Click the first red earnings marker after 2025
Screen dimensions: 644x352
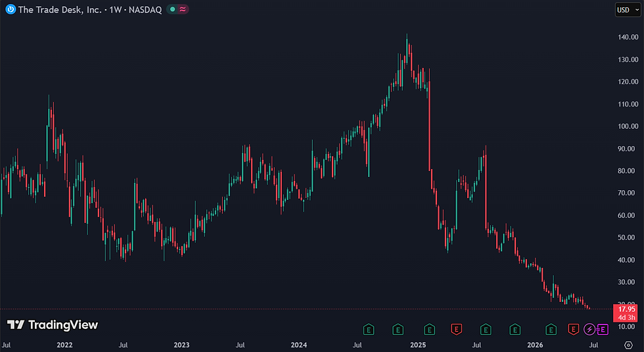tap(456, 330)
